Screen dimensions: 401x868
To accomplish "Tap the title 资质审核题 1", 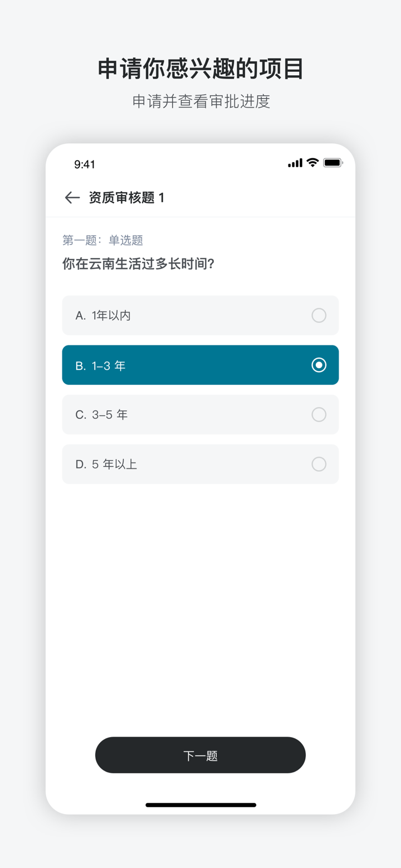I will pos(125,198).
